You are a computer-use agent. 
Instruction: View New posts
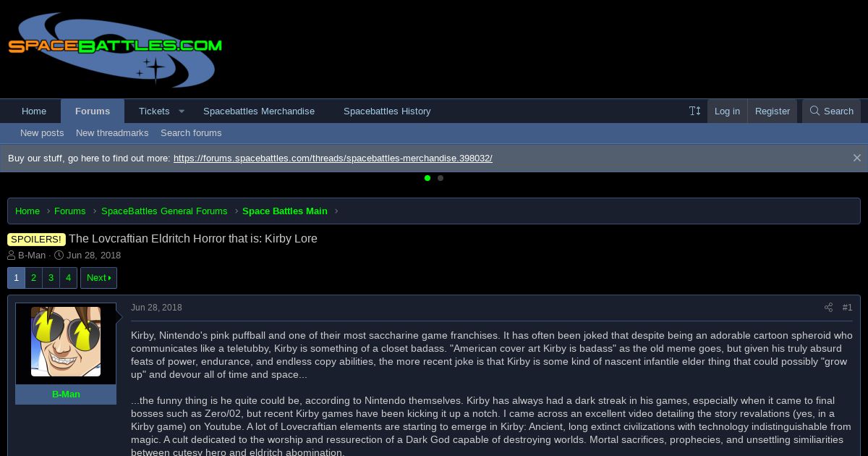(x=42, y=133)
